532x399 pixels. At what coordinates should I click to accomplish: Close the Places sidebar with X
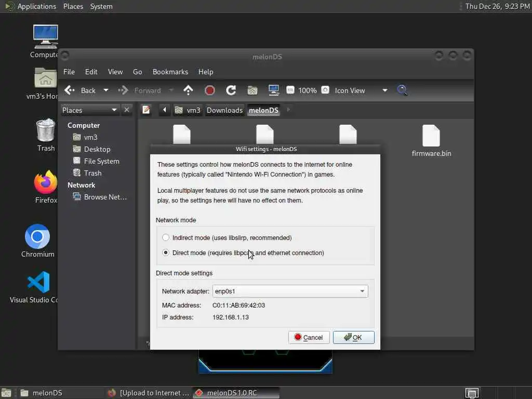click(x=127, y=110)
